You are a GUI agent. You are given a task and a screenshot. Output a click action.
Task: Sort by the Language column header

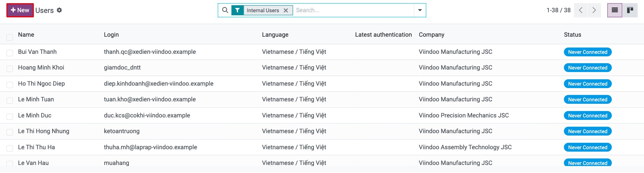[275, 35]
